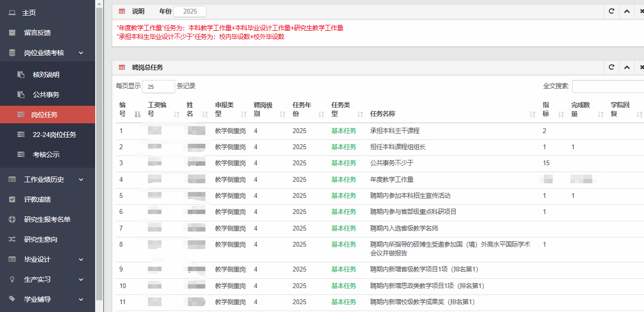Click the refresh icon in 说明 panel

[x=611, y=11]
